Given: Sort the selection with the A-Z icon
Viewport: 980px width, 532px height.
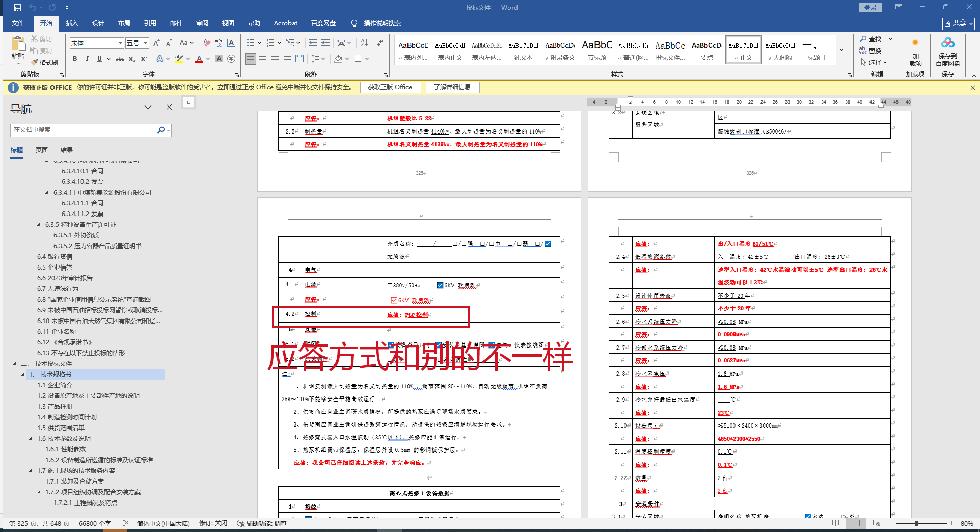Looking at the screenshot, I should pos(364,43).
